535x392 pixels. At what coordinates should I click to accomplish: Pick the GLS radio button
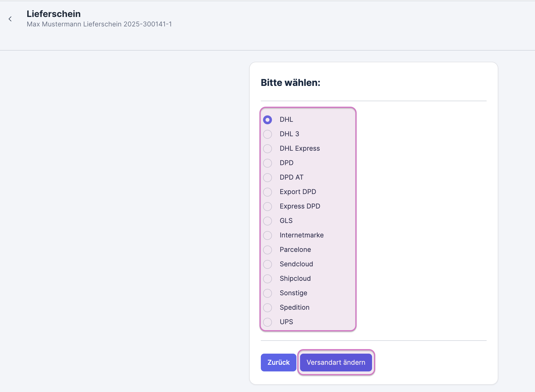(x=267, y=221)
